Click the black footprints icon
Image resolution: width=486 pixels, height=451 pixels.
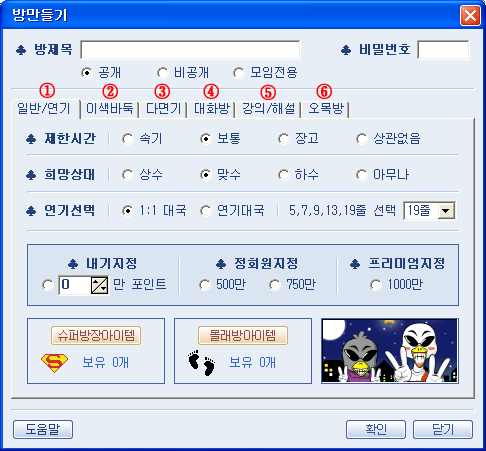point(202,363)
